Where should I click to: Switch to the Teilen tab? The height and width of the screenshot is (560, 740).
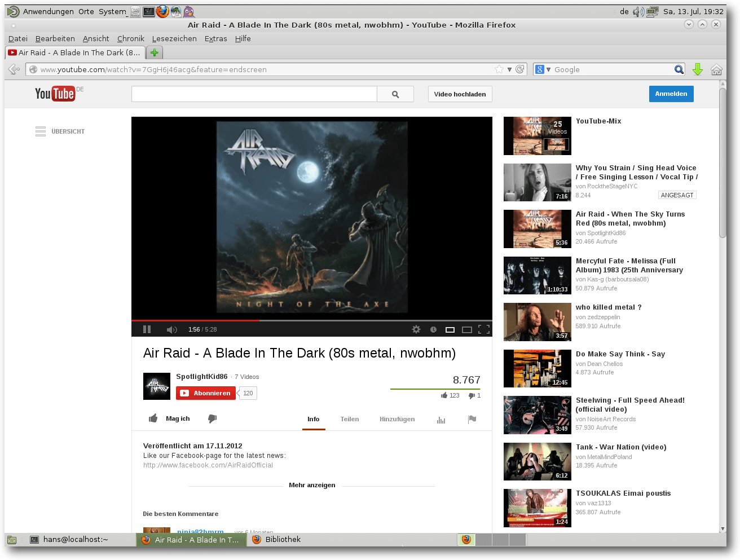pyautogui.click(x=350, y=419)
